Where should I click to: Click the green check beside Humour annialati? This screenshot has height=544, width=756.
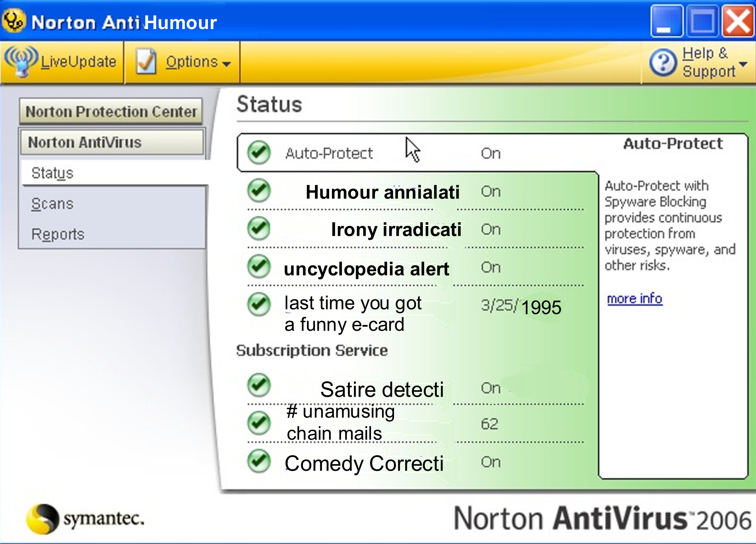259,191
